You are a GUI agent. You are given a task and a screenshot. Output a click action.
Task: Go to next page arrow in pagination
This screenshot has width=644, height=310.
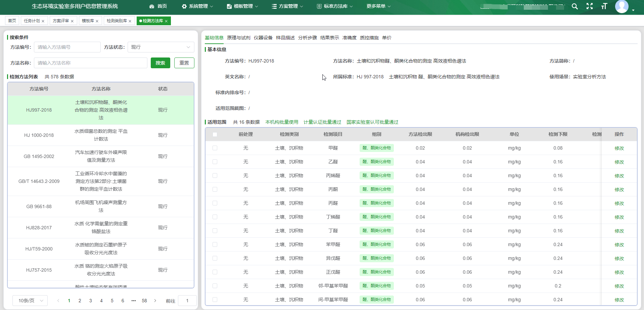[155, 301]
